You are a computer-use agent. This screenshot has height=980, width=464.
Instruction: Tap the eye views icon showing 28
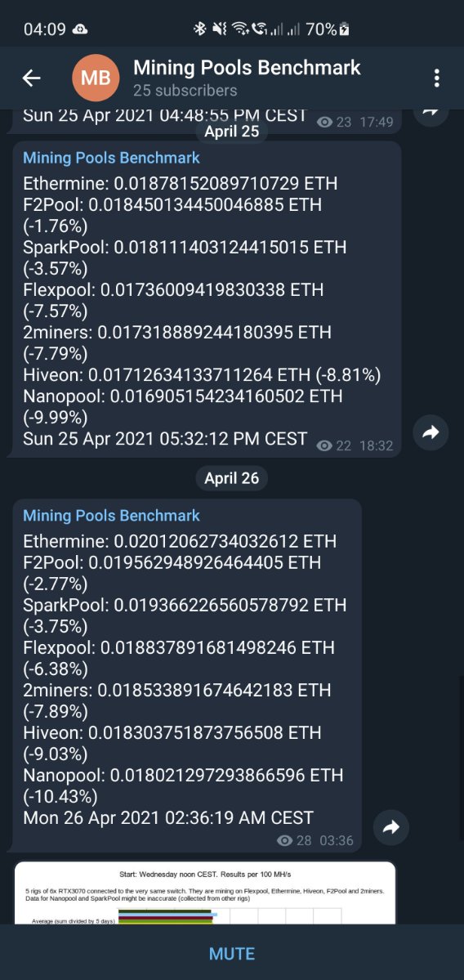(x=284, y=840)
